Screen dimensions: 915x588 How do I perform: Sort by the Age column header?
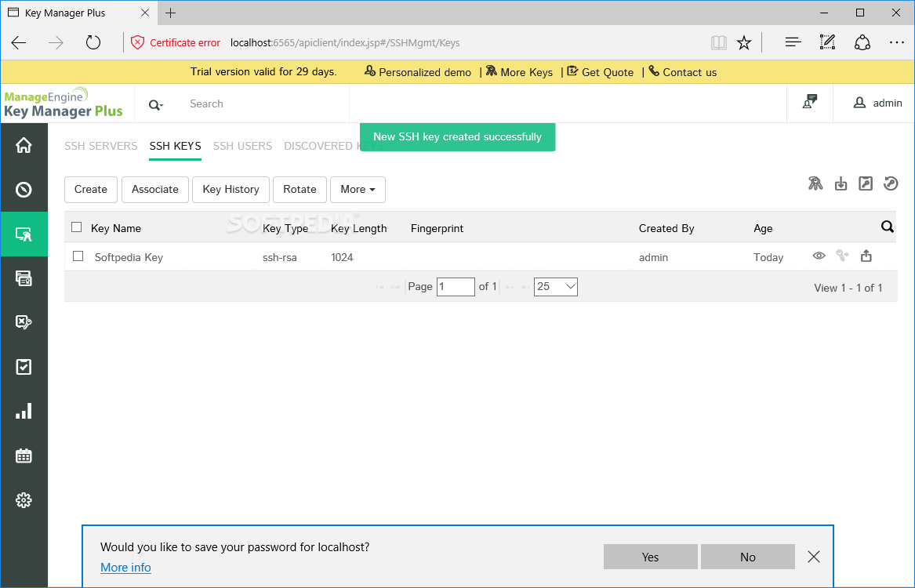tap(763, 228)
